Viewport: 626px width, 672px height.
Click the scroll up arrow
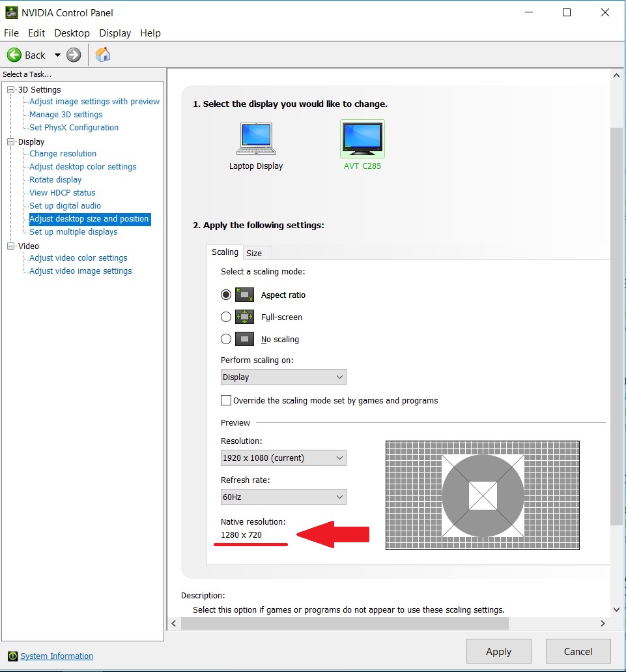(617, 76)
